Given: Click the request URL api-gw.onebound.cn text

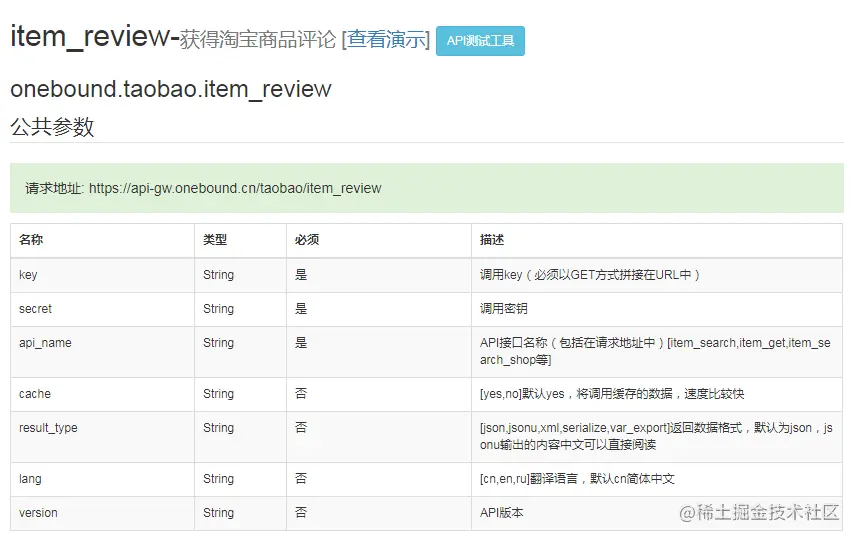Looking at the screenshot, I should 235,188.
